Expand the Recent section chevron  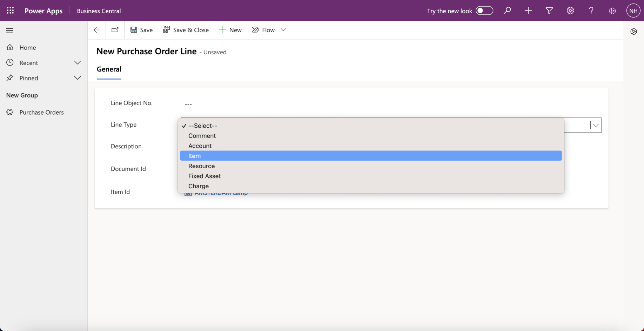[78, 63]
